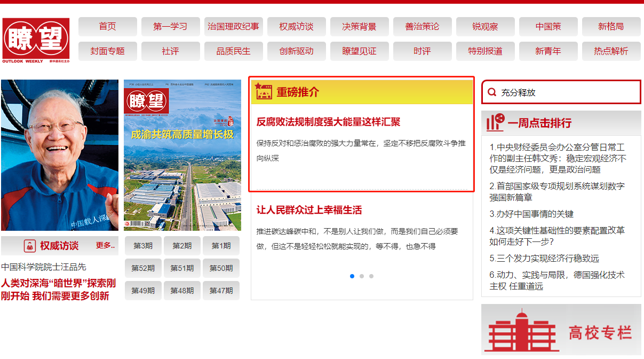This screenshot has height=359, width=644.
Task: Open the 热点解析 navigation item
Action: point(611,51)
